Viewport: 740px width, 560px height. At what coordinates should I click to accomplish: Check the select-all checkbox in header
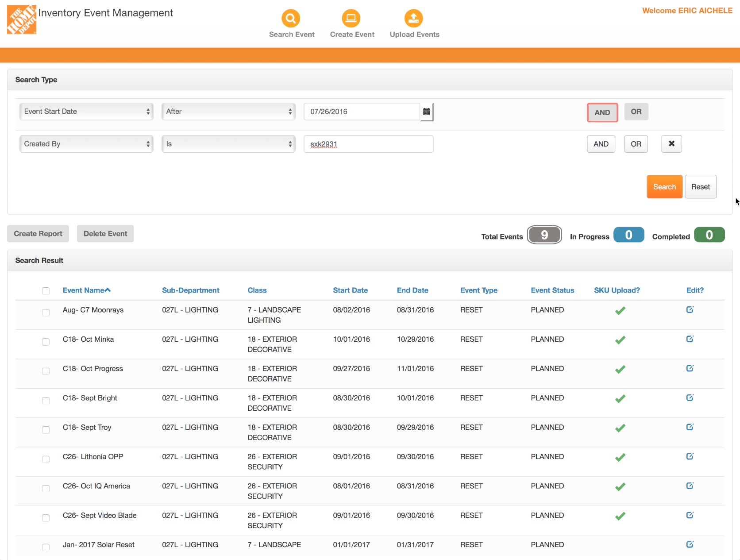coord(46,291)
